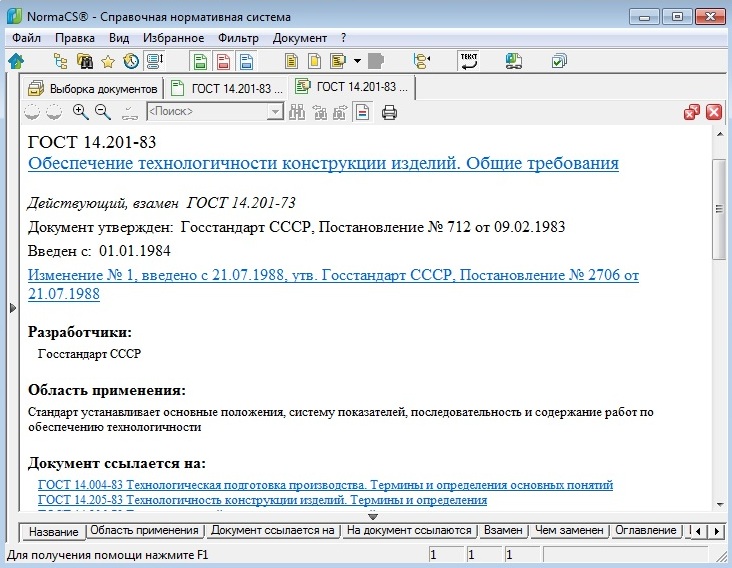
Task: Click the blank yellow page icon
Action: (315, 61)
